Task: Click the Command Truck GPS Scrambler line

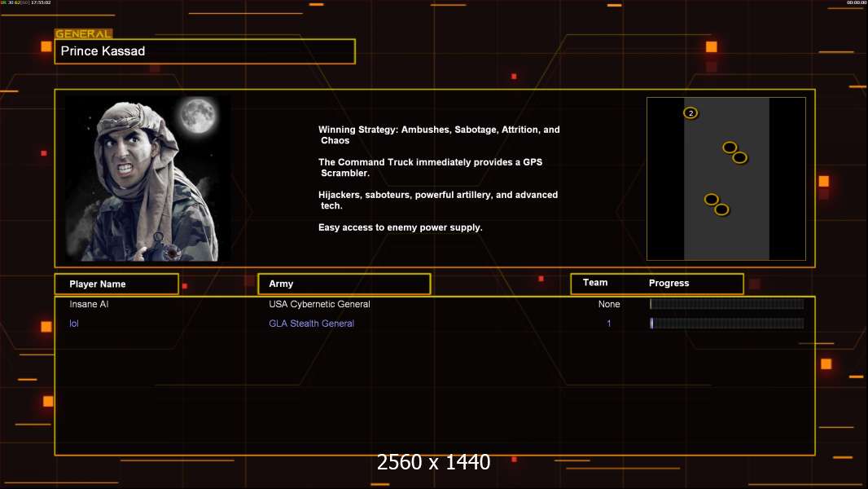Action: [430, 167]
